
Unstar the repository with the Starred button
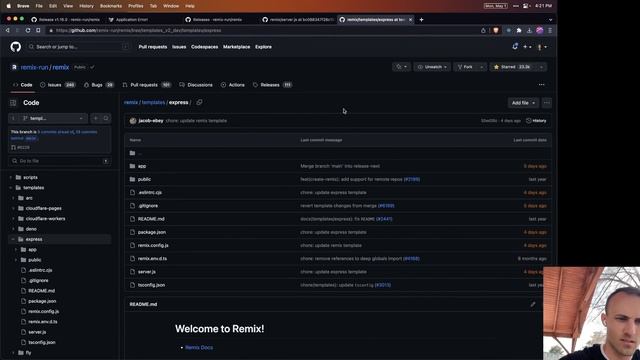tap(513, 67)
